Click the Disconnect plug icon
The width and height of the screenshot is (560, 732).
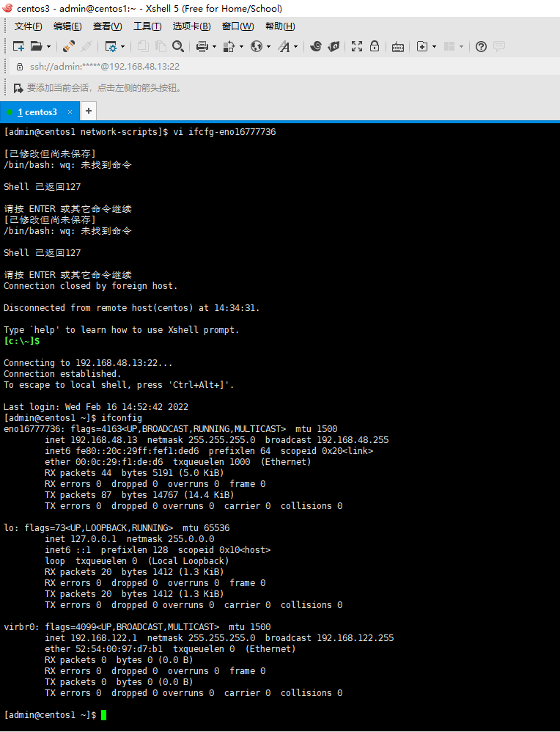click(x=69, y=46)
